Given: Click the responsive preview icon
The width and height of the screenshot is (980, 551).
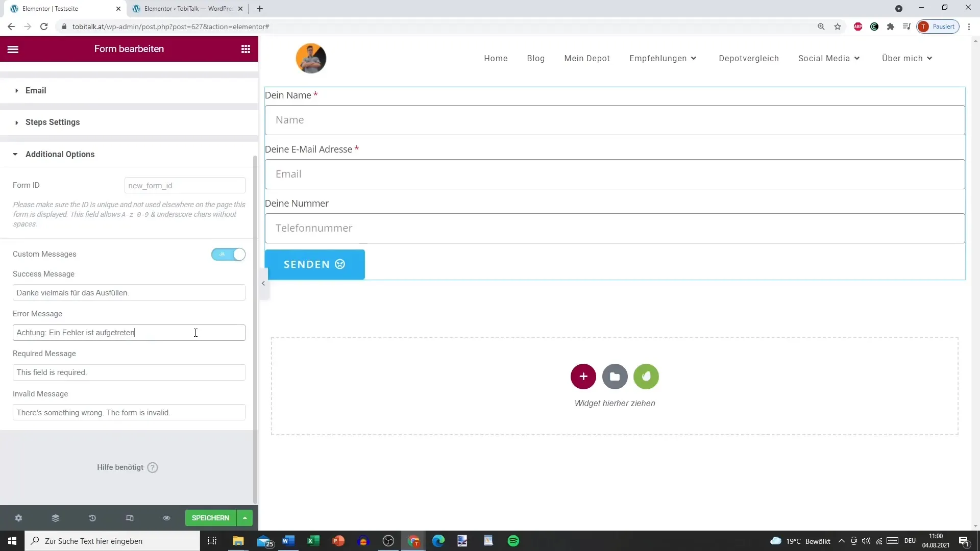Looking at the screenshot, I should pos(129,518).
